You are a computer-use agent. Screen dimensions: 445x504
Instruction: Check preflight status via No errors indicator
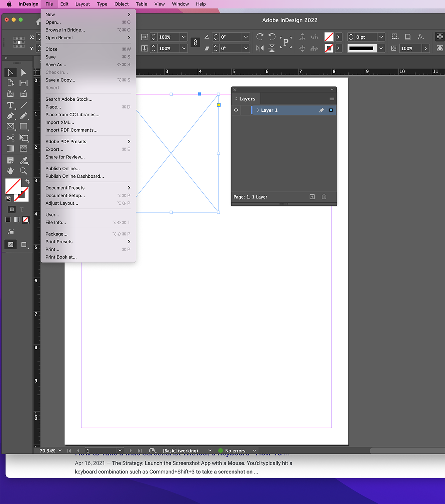235,450
